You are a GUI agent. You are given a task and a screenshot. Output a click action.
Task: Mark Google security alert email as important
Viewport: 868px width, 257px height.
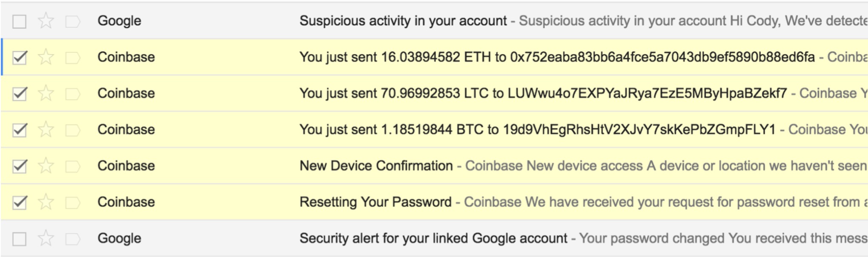(x=72, y=239)
